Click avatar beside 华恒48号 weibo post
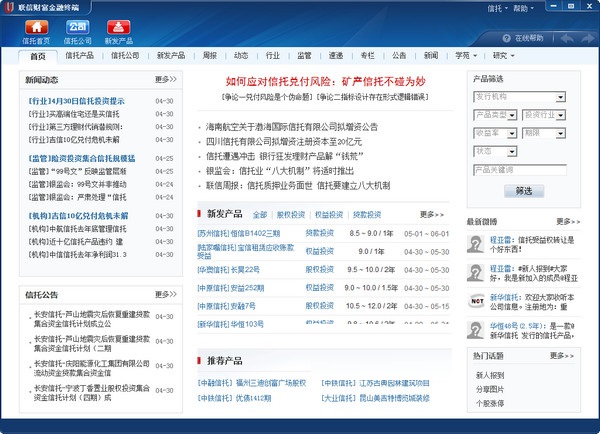The image size is (600, 434). [x=475, y=330]
